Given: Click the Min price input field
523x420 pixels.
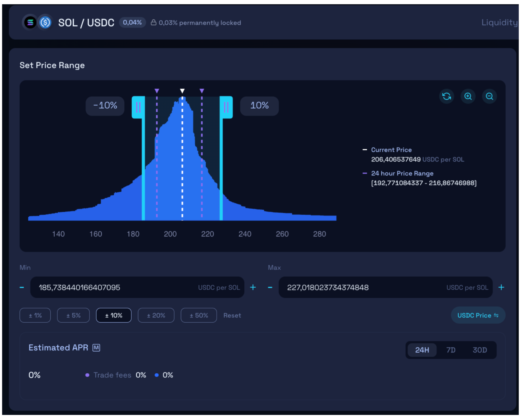Looking at the screenshot, I should 116,287.
